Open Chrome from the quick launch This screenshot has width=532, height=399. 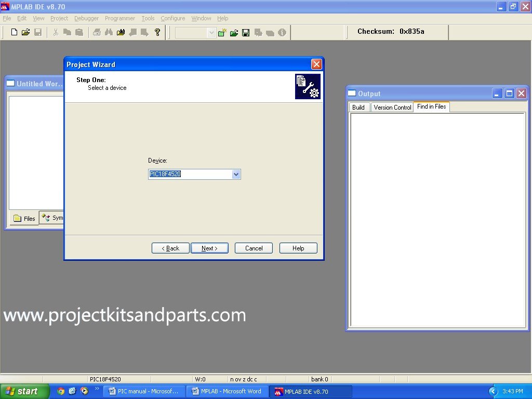pyautogui.click(x=61, y=391)
